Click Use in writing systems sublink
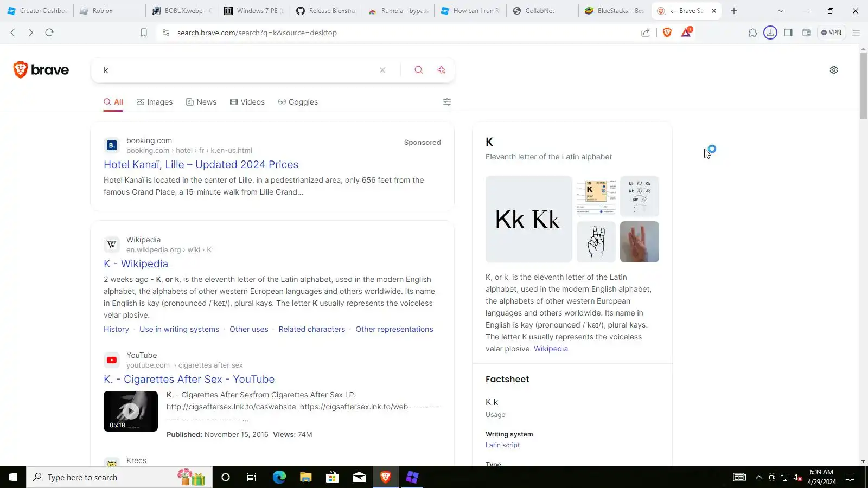The height and width of the screenshot is (488, 868). tap(179, 329)
